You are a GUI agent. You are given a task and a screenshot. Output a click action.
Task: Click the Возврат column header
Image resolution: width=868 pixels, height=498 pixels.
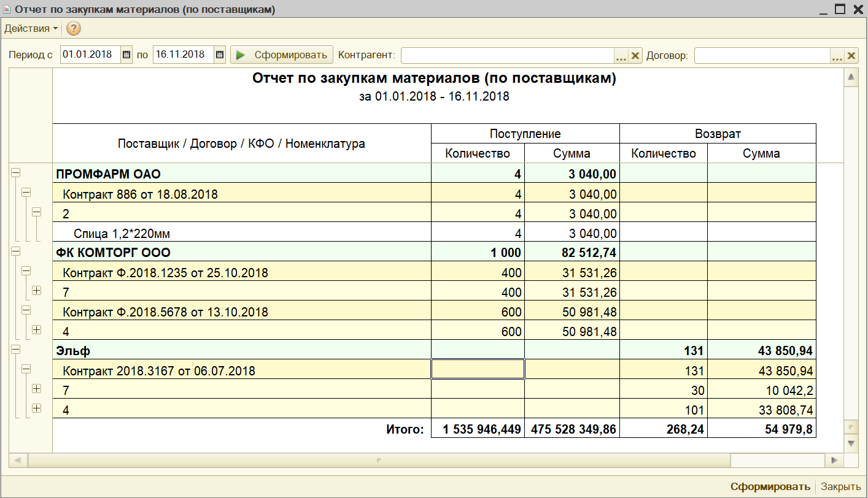pyautogui.click(x=718, y=134)
